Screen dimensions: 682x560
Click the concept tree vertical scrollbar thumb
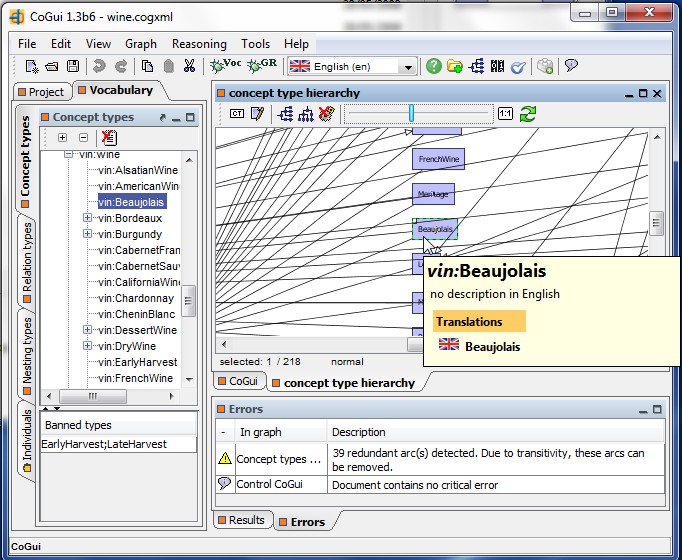(x=189, y=301)
